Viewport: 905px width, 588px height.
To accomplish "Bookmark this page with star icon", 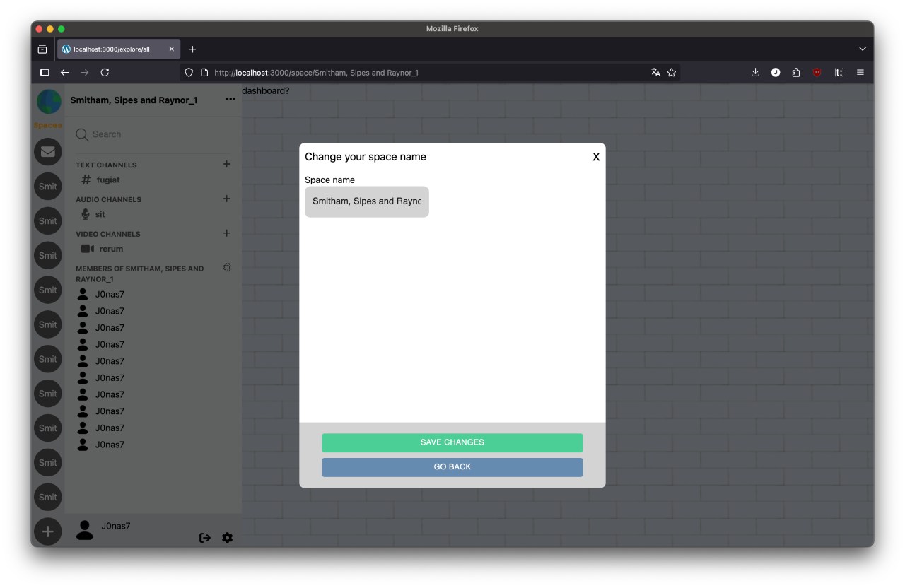I will coord(672,72).
